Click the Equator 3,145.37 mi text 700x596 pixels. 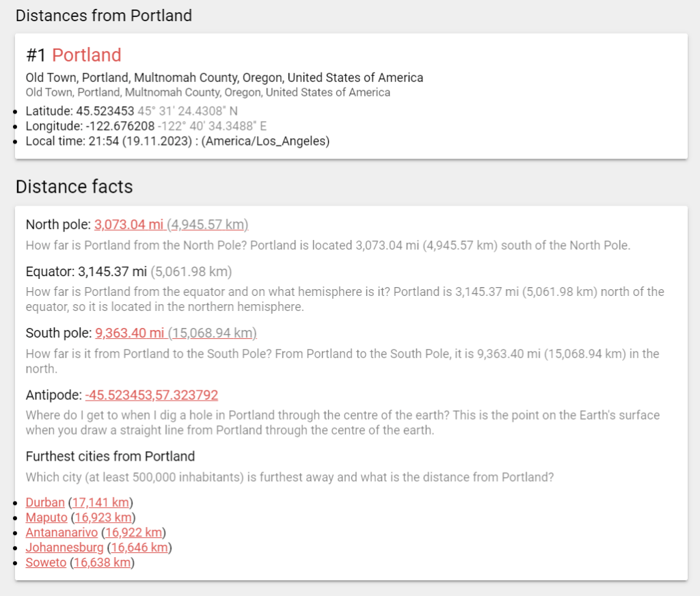113,272
